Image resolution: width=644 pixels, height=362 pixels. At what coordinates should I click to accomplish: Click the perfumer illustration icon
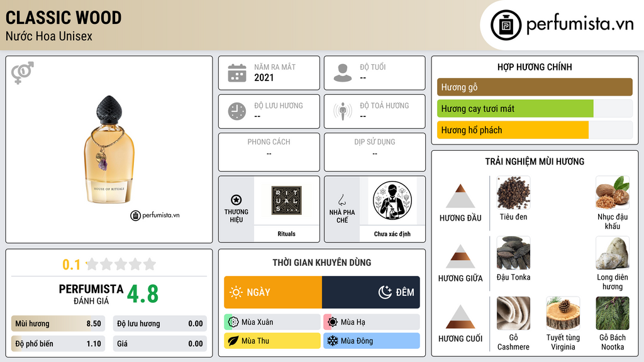(392, 200)
